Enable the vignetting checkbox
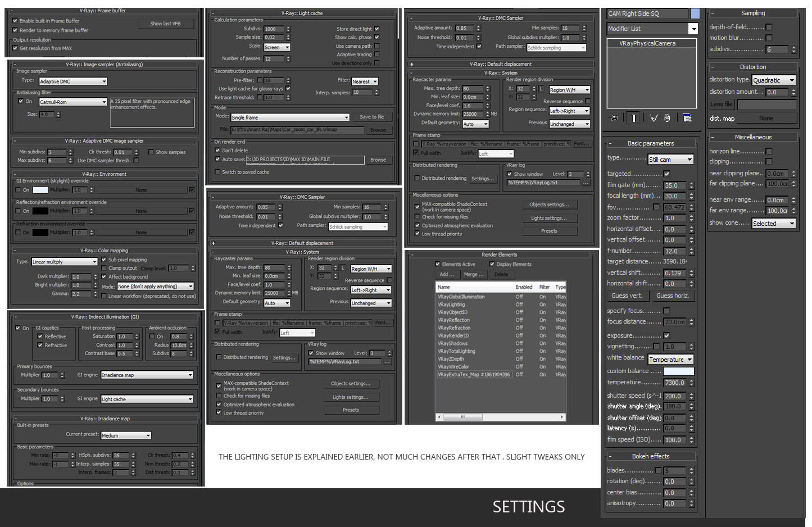 [x=657, y=347]
